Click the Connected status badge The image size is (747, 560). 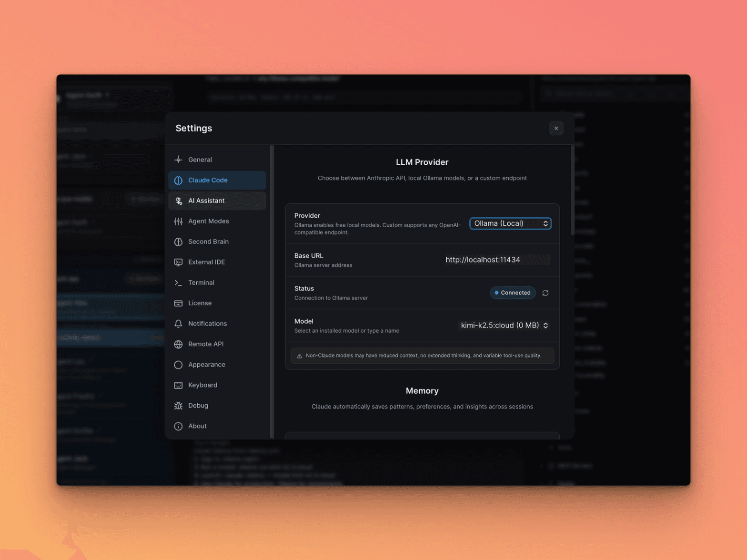click(513, 293)
